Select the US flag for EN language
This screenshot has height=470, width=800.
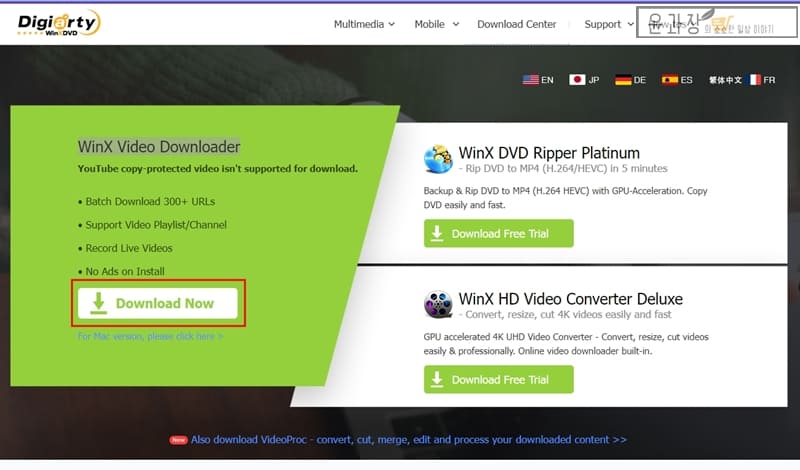coord(531,80)
